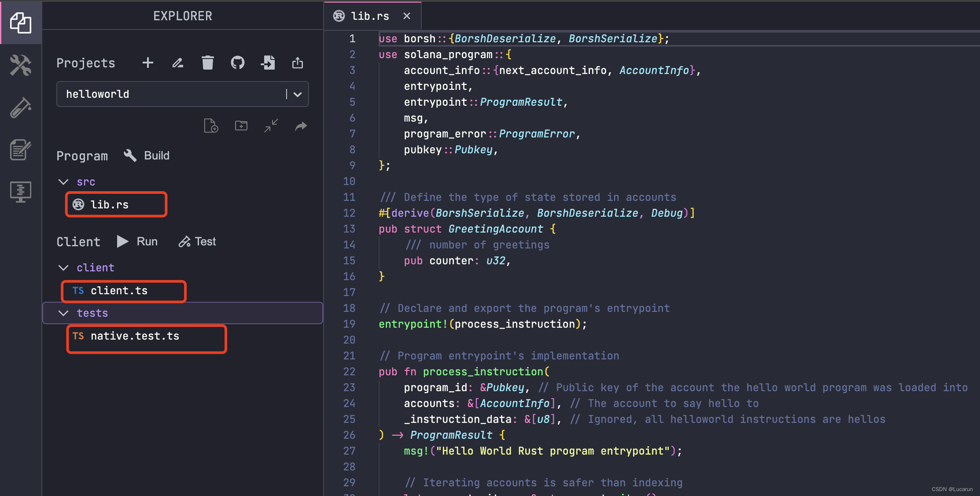Open the helloworld project dropdown

pos(297,94)
